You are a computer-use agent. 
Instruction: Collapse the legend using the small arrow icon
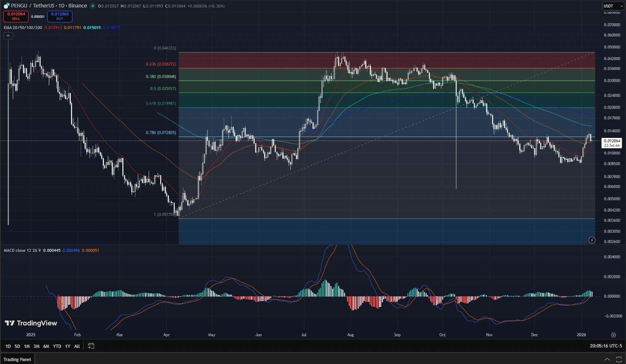[8, 36]
